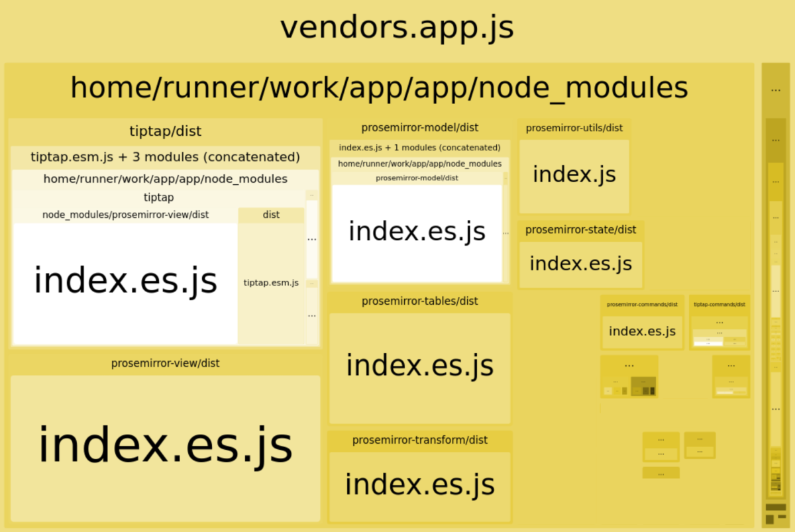Click index.es.js under prosemirror-view/dist

tap(165, 446)
